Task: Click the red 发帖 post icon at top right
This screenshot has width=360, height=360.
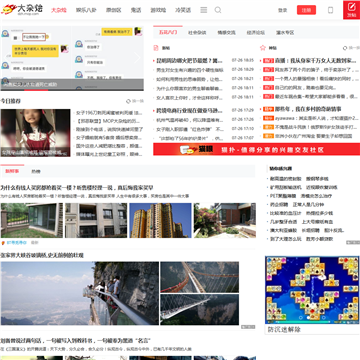Action: pos(351,10)
